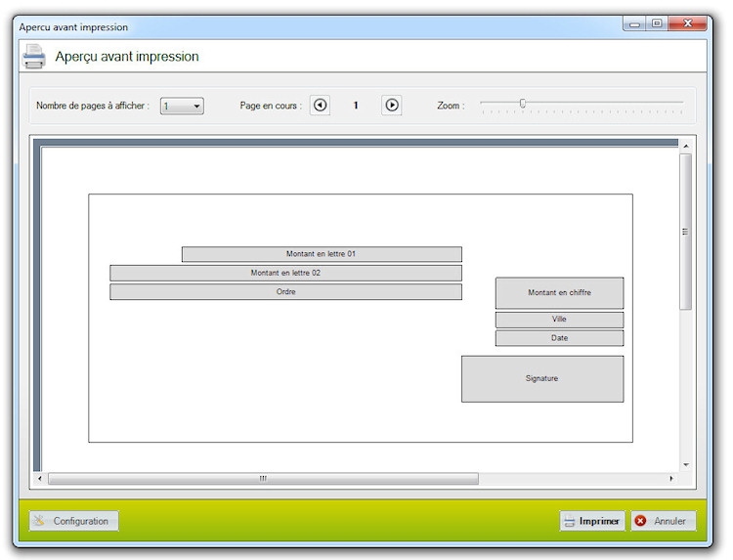Select the Date field
The image size is (733, 560).
pyautogui.click(x=559, y=338)
